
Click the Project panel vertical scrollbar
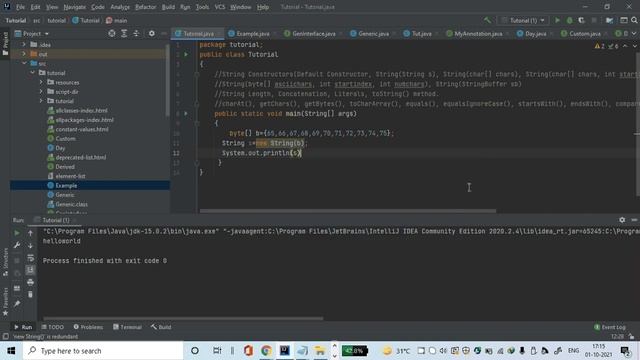pos(167,80)
